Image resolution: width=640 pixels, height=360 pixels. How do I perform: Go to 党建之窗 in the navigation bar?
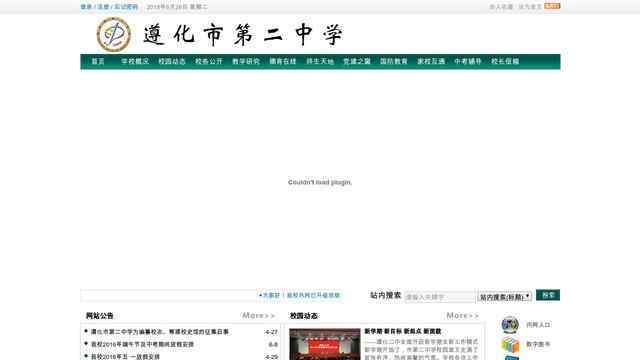click(357, 62)
